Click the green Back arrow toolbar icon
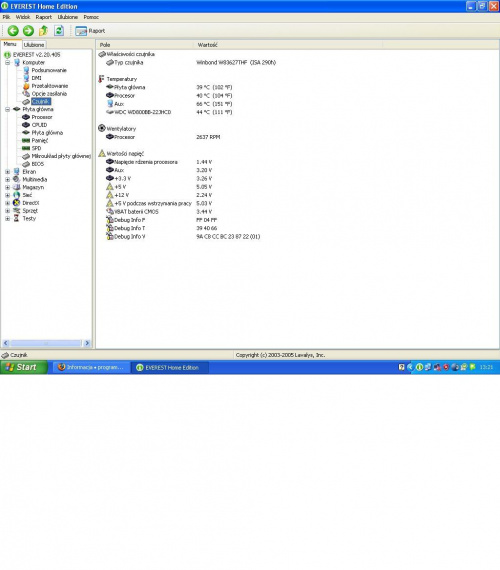500x570 pixels. [13, 31]
